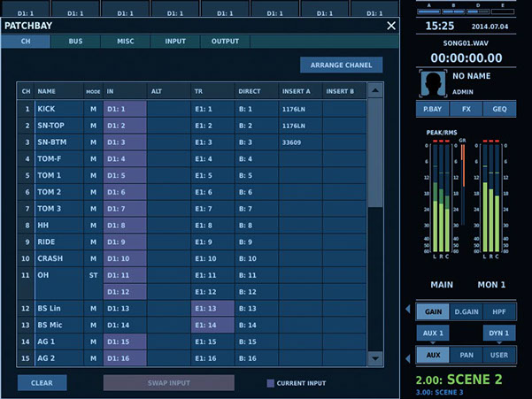The height and width of the screenshot is (399, 532).
Task: Open the FX shortcut button
Action: tap(466, 110)
